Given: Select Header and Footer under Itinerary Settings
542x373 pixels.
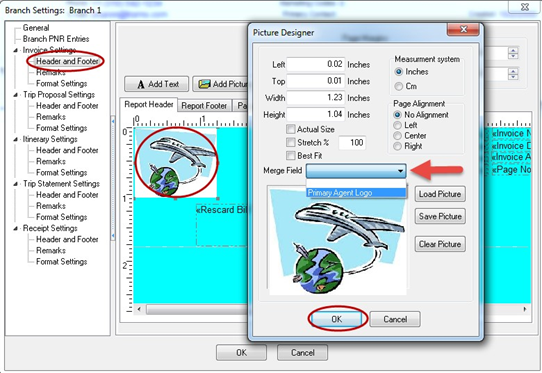Looking at the screenshot, I should [67, 150].
